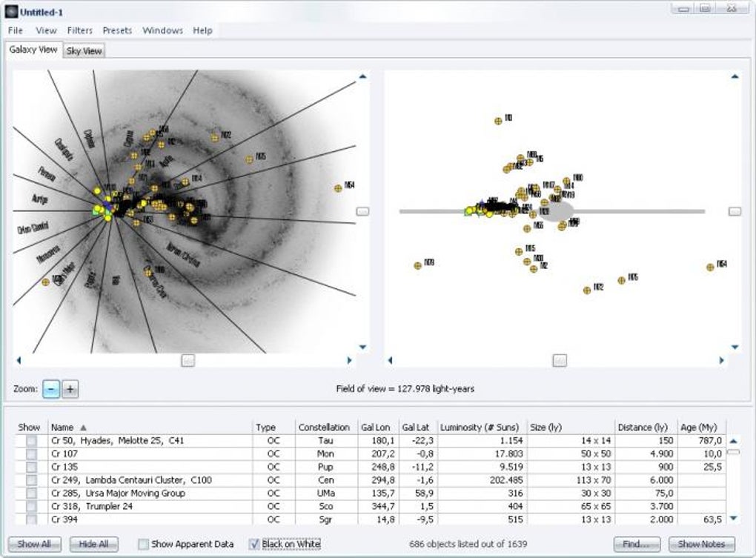Sort by the Distance (ly) column
Viewport: 756px width, 558px height.
coord(646,428)
